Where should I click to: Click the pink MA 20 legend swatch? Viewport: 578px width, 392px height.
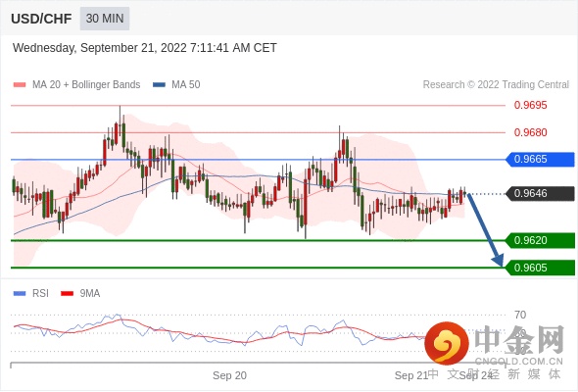pyautogui.click(x=20, y=85)
